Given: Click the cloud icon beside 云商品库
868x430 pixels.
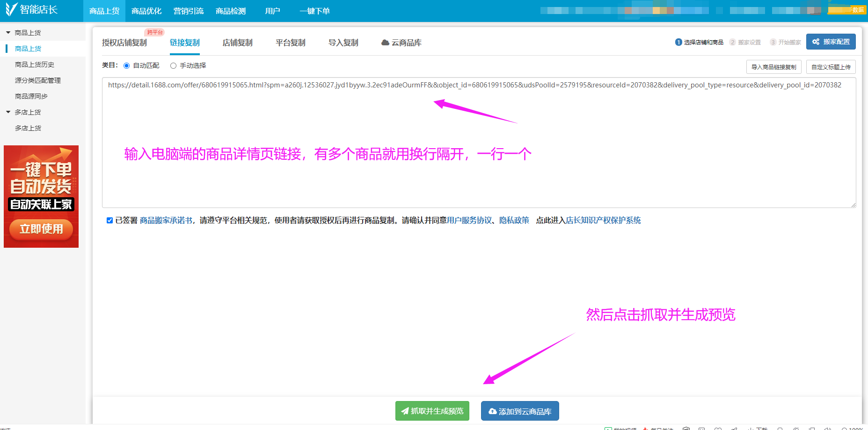Looking at the screenshot, I should pyautogui.click(x=385, y=43).
